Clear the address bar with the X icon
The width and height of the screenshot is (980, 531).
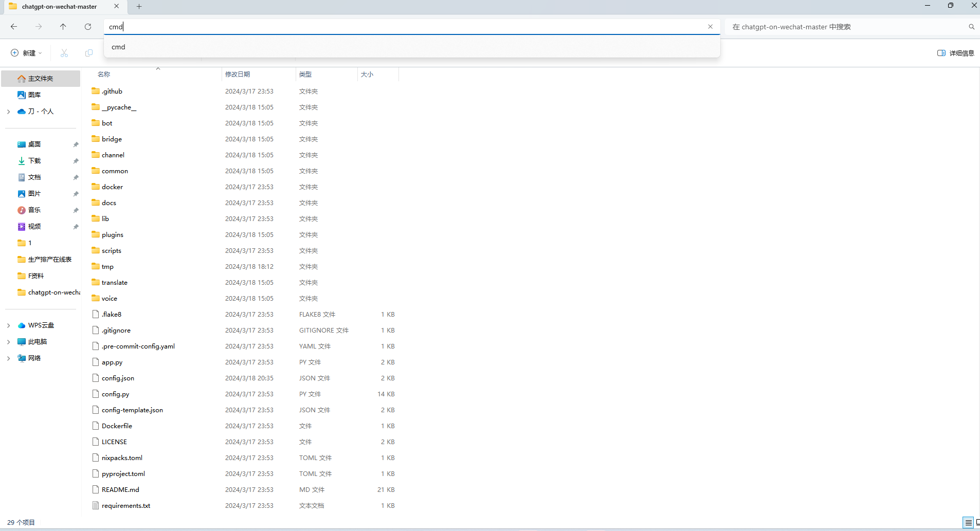[710, 27]
